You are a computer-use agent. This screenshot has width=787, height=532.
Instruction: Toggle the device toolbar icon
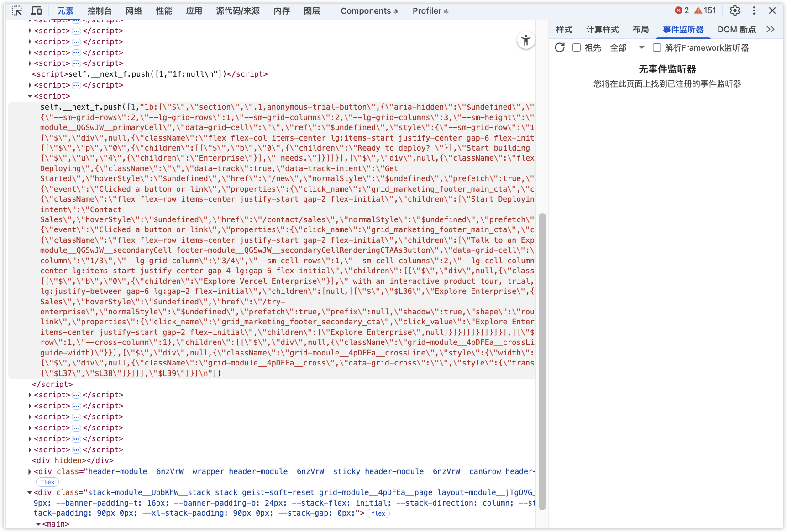point(37,10)
